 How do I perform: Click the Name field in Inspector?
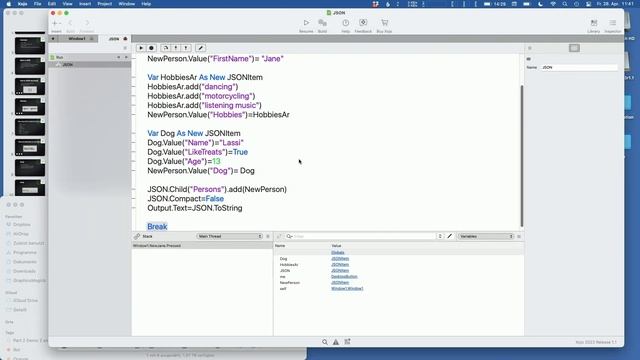[x=579, y=67]
